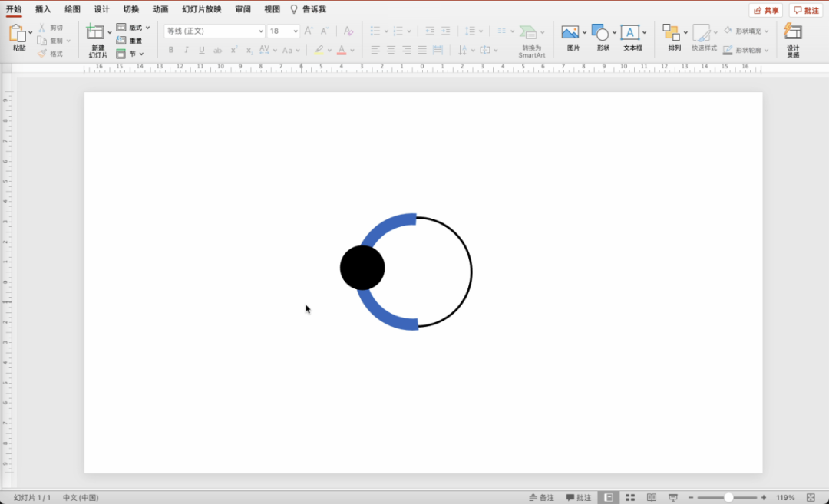Click the Paste (粘贴) clipboard icon
The width and height of the screenshot is (829, 504).
pos(18,33)
